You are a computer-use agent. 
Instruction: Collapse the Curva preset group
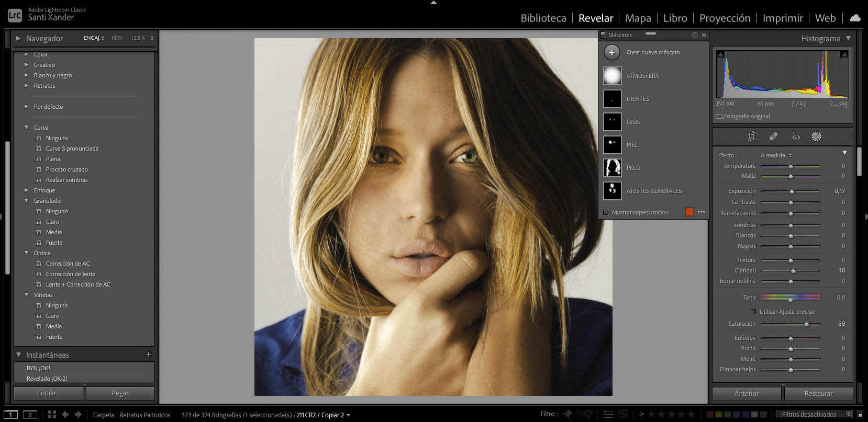click(26, 128)
